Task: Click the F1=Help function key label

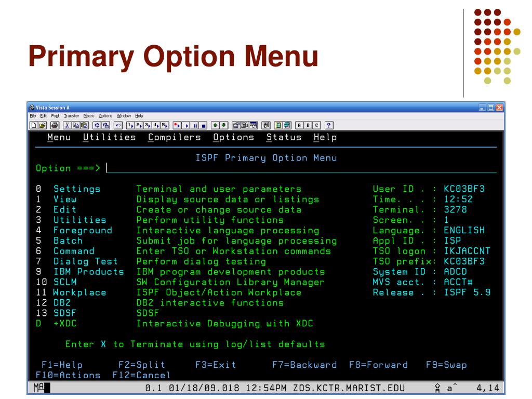Action: click(62, 365)
